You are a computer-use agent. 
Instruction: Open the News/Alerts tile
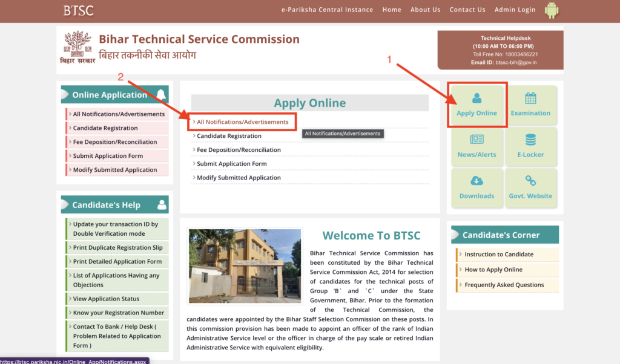[x=477, y=147]
